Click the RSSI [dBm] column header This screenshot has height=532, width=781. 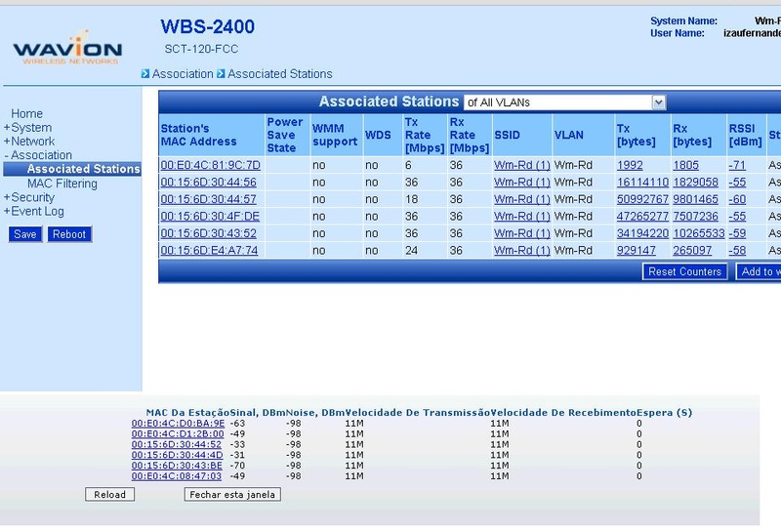click(x=745, y=135)
